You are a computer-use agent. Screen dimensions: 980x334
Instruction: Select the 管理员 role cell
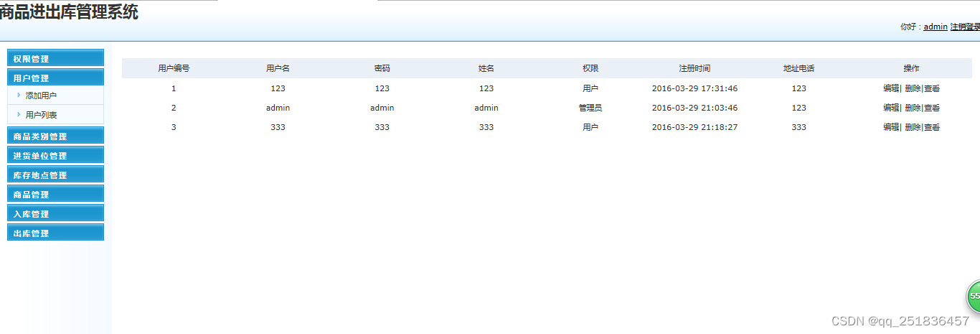590,108
